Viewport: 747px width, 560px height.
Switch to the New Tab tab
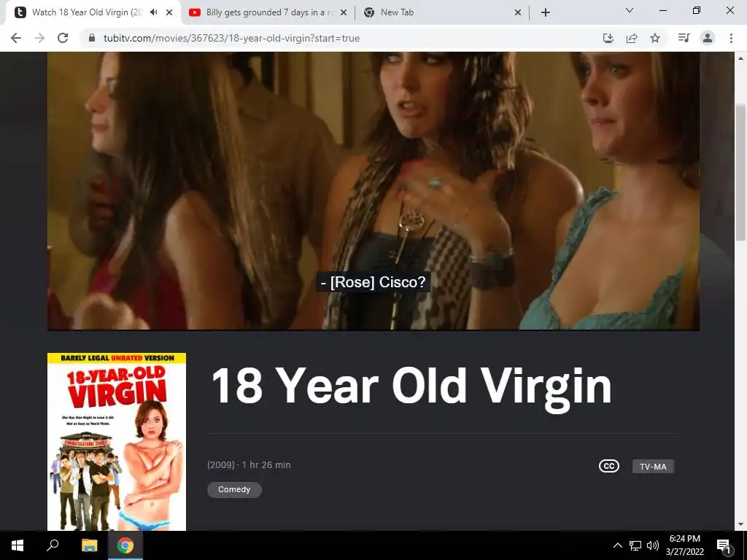point(443,12)
